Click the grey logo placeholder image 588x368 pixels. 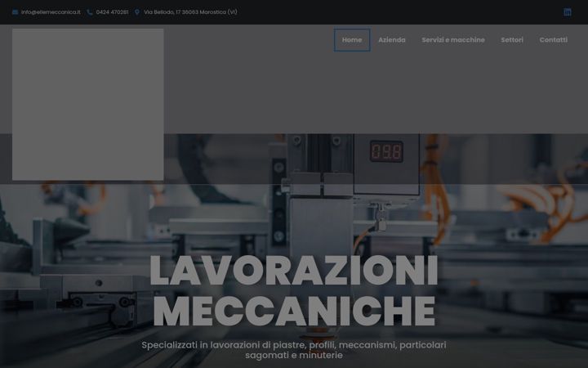tap(87, 105)
